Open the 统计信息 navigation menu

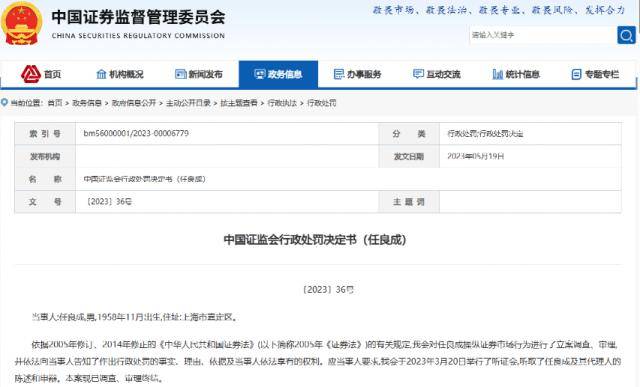[x=516, y=74]
